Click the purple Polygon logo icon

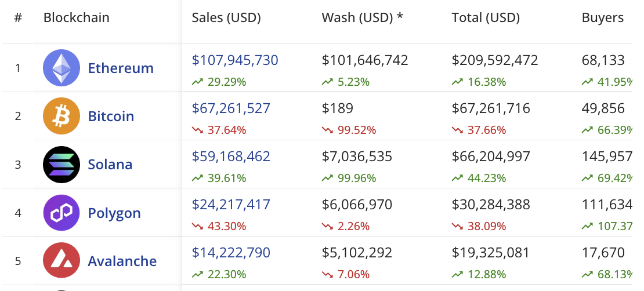click(x=61, y=213)
